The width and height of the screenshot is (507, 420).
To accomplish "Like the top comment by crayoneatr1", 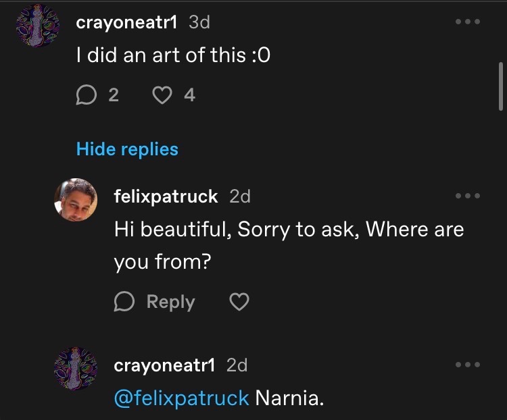I will pos(163,96).
